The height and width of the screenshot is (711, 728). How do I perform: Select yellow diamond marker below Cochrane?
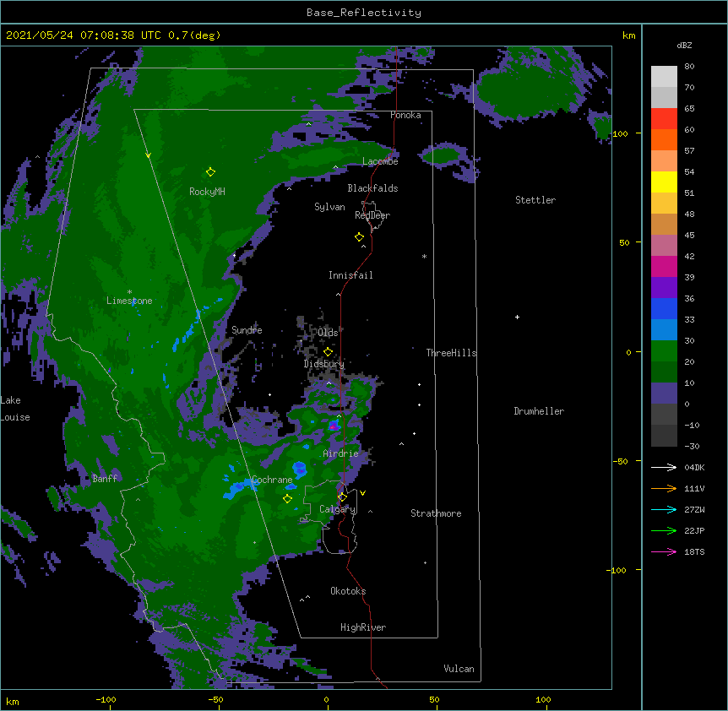[287, 499]
